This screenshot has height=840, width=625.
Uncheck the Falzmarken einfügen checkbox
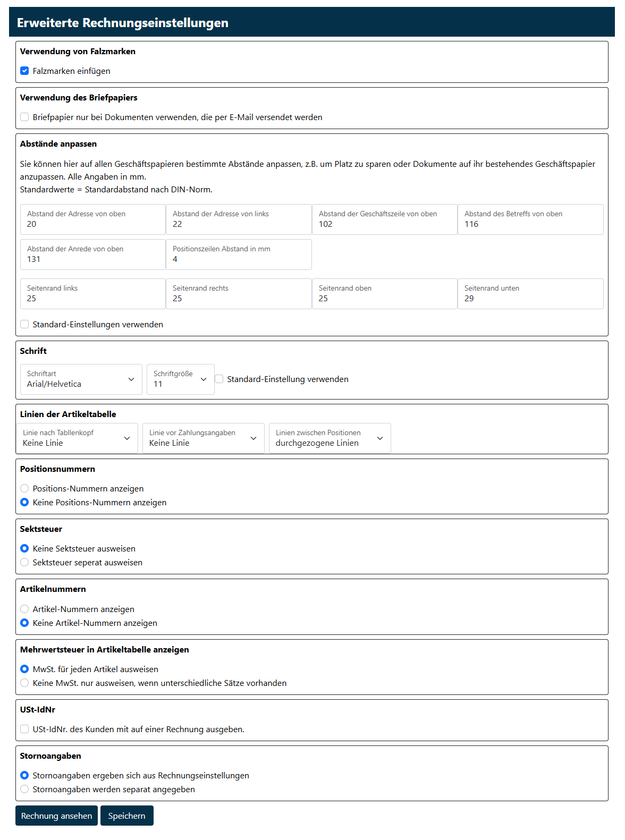coord(24,71)
